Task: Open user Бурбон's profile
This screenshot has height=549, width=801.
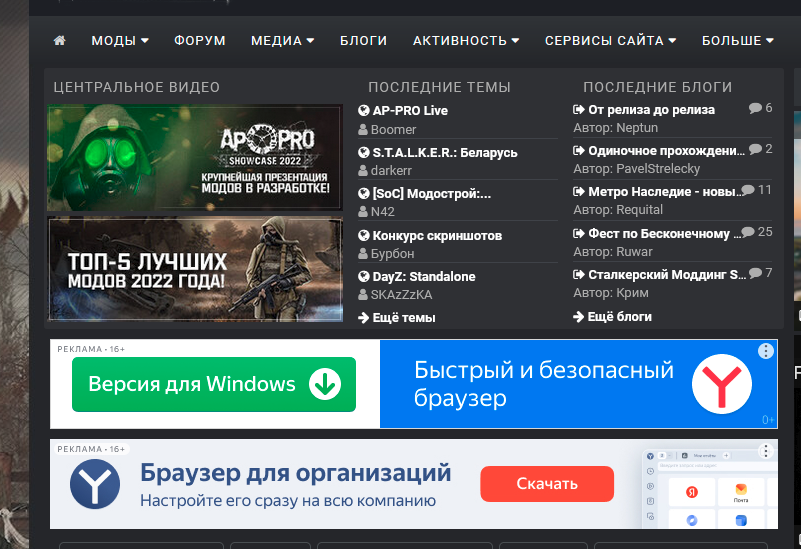Action: tap(392, 254)
